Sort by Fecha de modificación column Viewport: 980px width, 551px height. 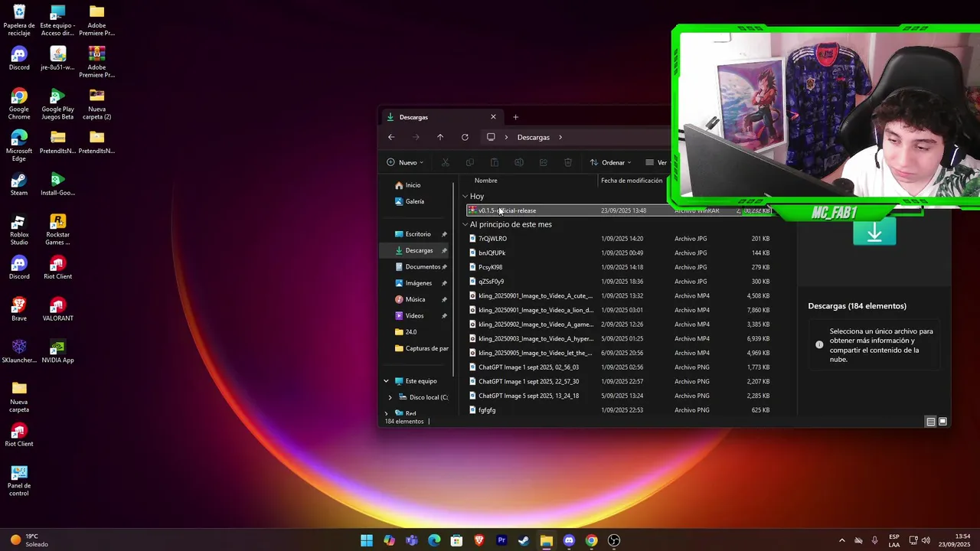(x=632, y=181)
